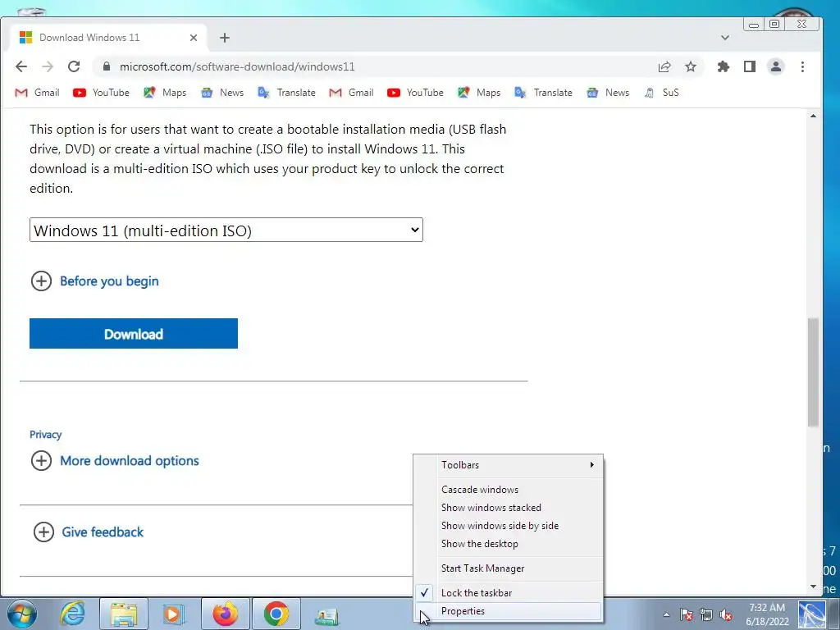Click the scrollbar up arrow

click(813, 116)
